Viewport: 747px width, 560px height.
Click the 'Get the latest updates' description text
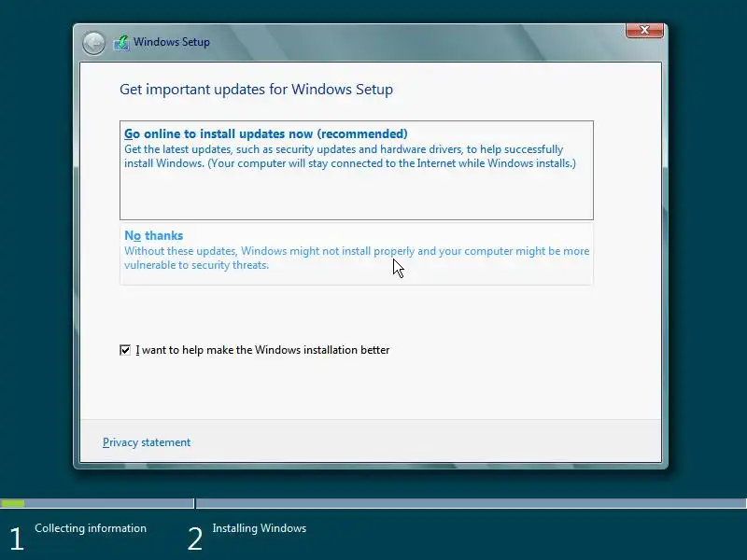click(350, 156)
